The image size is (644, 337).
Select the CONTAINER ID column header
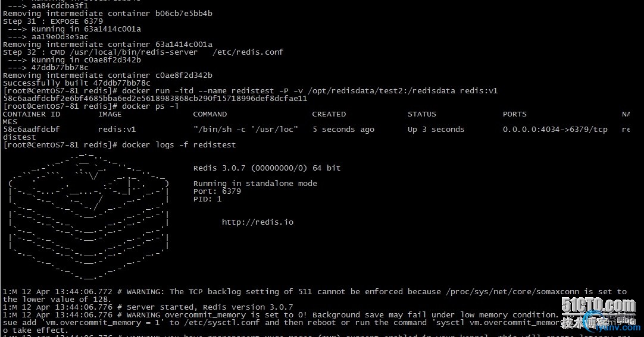pyautogui.click(x=32, y=114)
